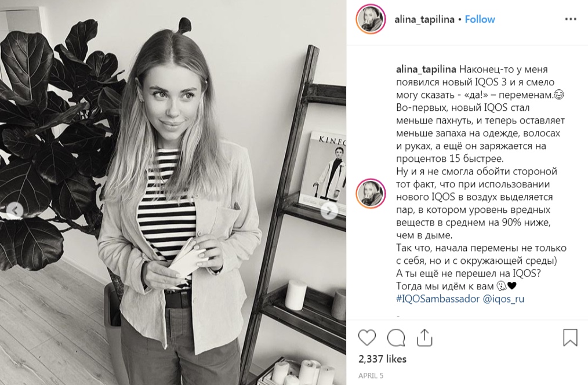This screenshot has width=588, height=385.
Task: Open alina_tapilina profile from header username
Action: click(424, 19)
